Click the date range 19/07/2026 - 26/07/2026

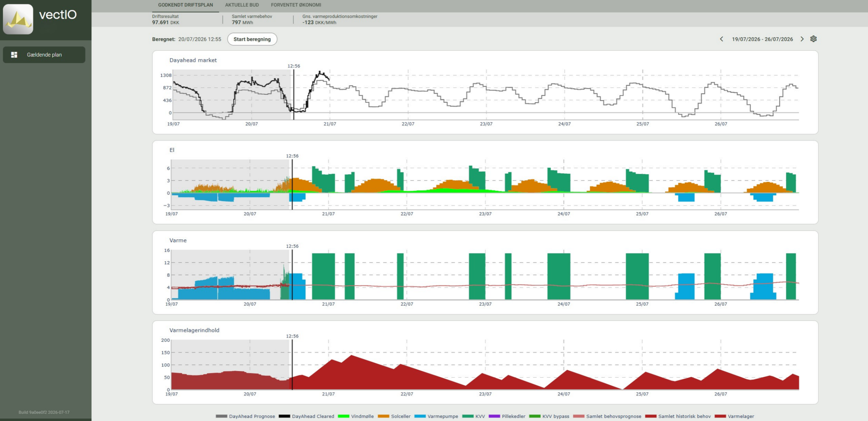click(x=762, y=39)
